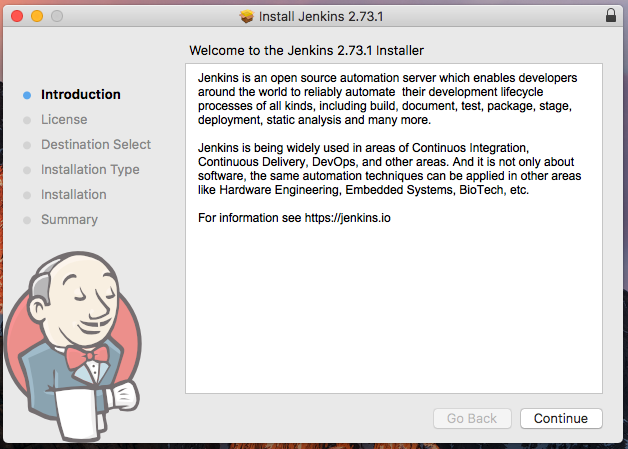This screenshot has height=449, width=628.
Task: Click the package icon beside the window title
Action: (247, 16)
